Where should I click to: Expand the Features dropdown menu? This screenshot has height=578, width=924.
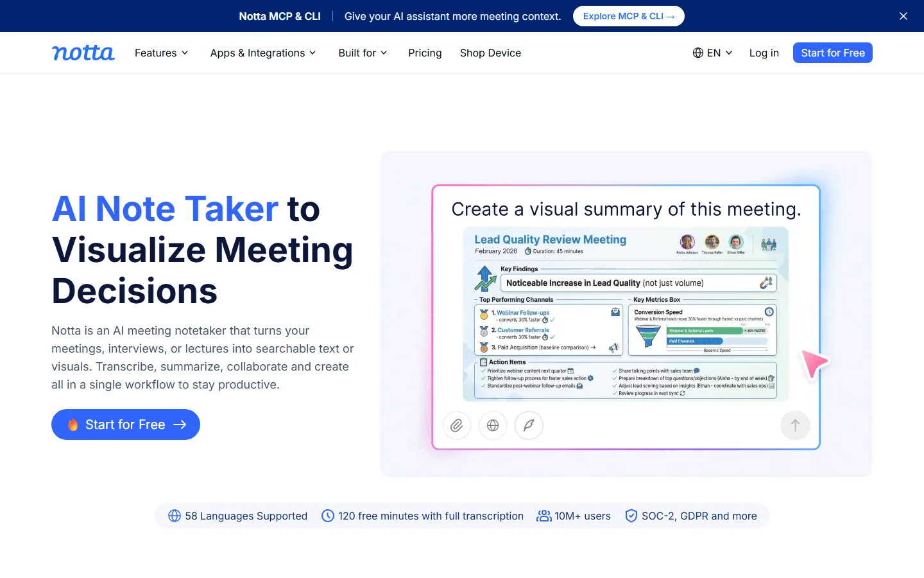(161, 53)
